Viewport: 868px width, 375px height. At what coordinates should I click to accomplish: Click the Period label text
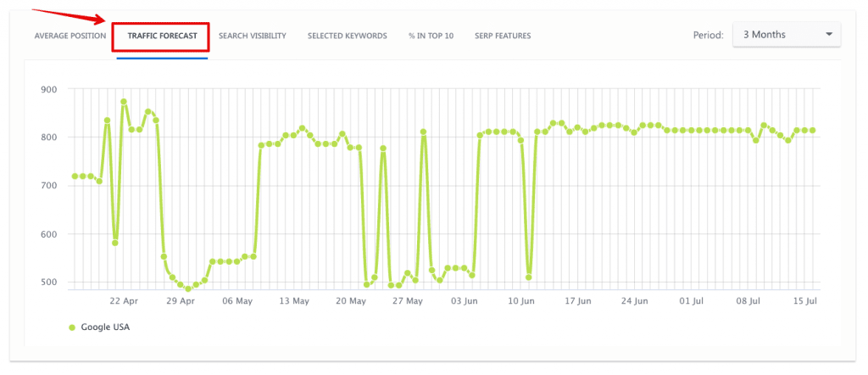[x=708, y=35]
